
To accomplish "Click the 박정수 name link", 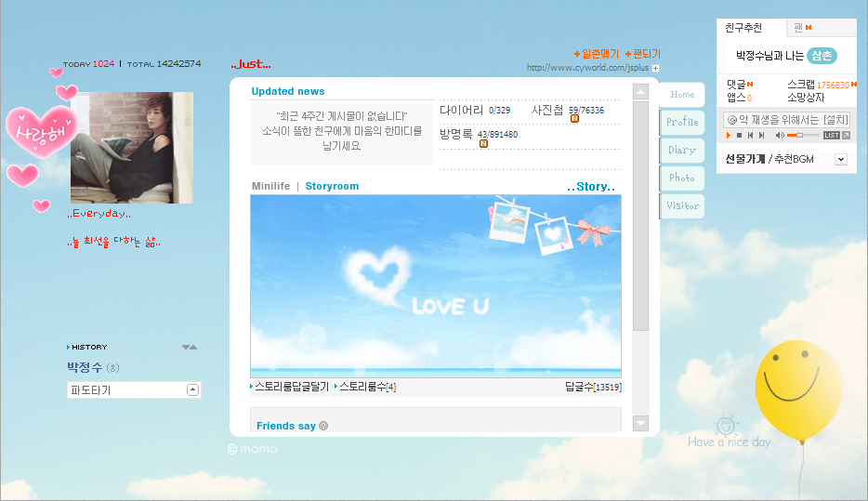I will tap(85, 367).
